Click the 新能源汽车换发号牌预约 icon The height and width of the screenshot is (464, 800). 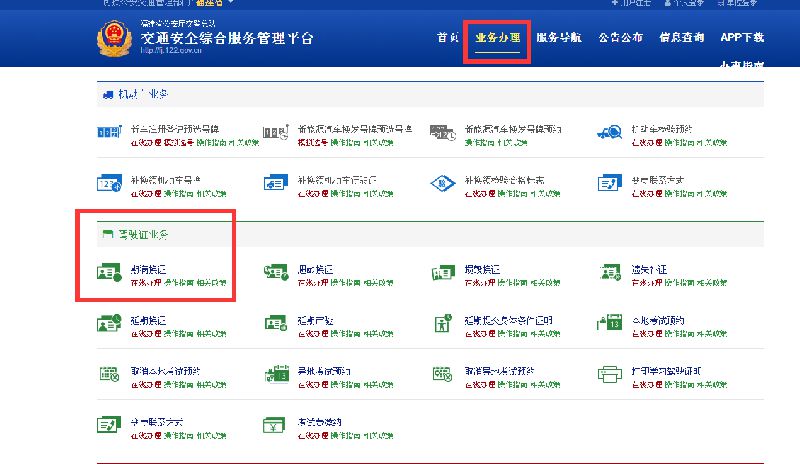coord(442,132)
